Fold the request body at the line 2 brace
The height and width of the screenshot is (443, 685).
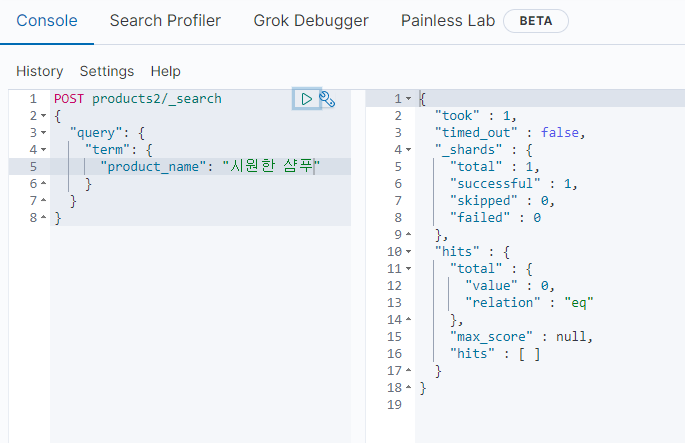tap(43, 116)
